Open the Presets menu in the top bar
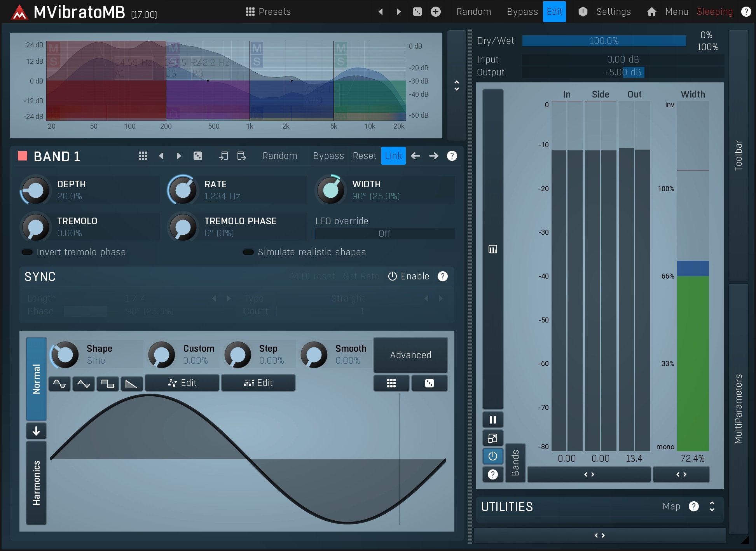Viewport: 756px width, 551px height. [268, 12]
